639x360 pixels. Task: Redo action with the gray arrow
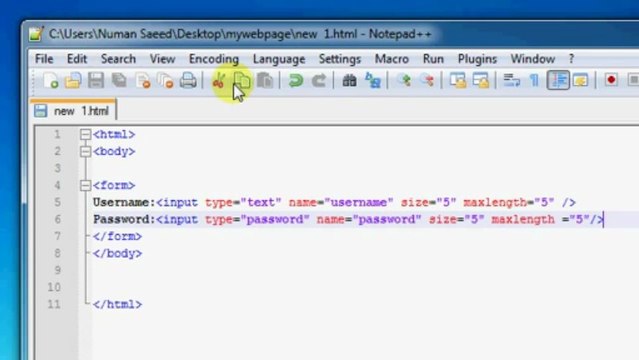pyautogui.click(x=319, y=80)
